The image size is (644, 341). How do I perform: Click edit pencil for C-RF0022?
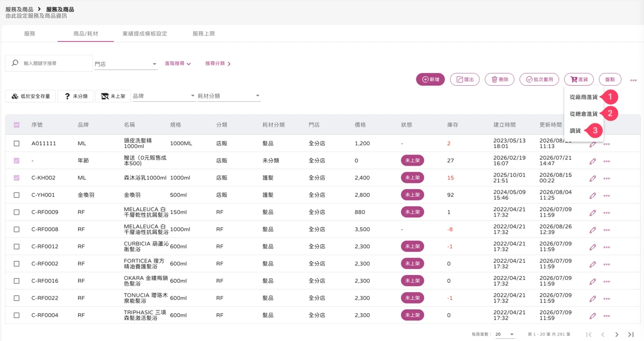click(x=592, y=298)
